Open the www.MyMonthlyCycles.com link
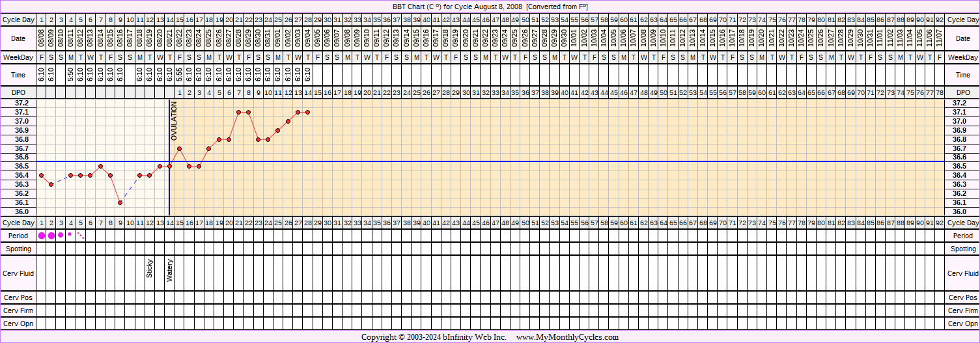 [x=567, y=337]
